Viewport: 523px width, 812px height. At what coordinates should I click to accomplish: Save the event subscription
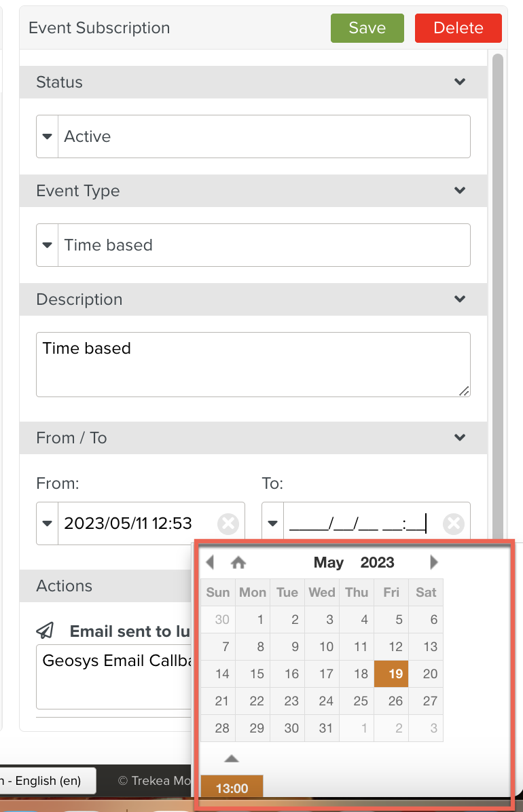click(367, 28)
